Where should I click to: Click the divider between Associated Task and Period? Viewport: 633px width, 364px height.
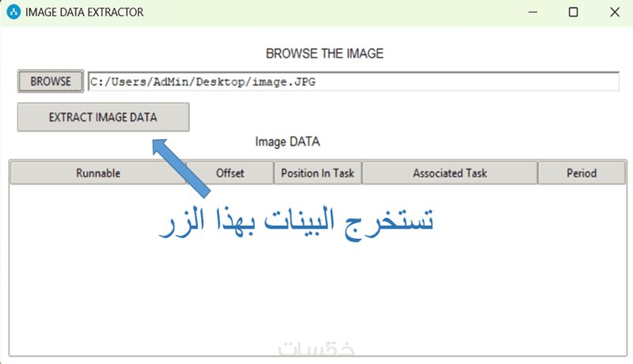538,173
